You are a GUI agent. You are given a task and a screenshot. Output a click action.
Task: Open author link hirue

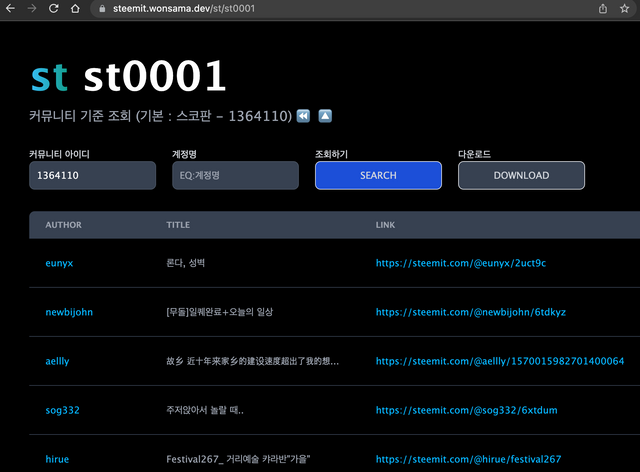[57, 459]
